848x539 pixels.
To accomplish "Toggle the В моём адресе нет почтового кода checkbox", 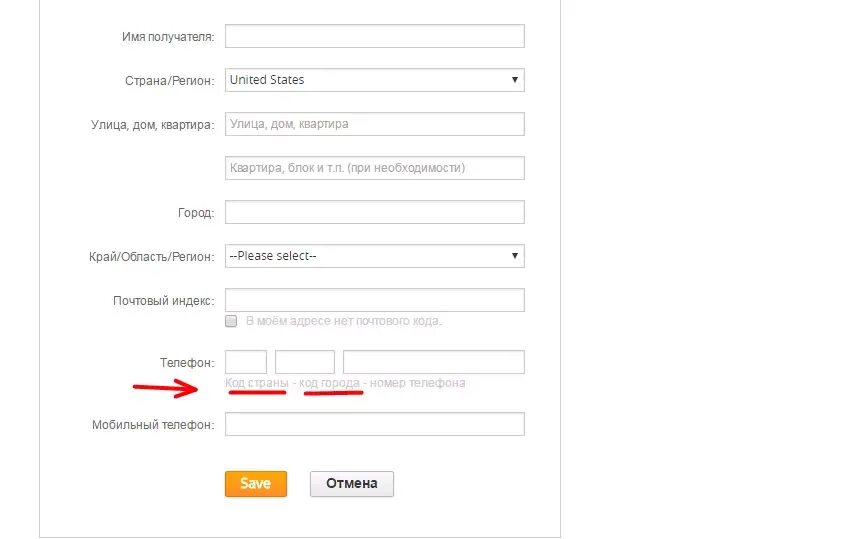I will coord(231,321).
